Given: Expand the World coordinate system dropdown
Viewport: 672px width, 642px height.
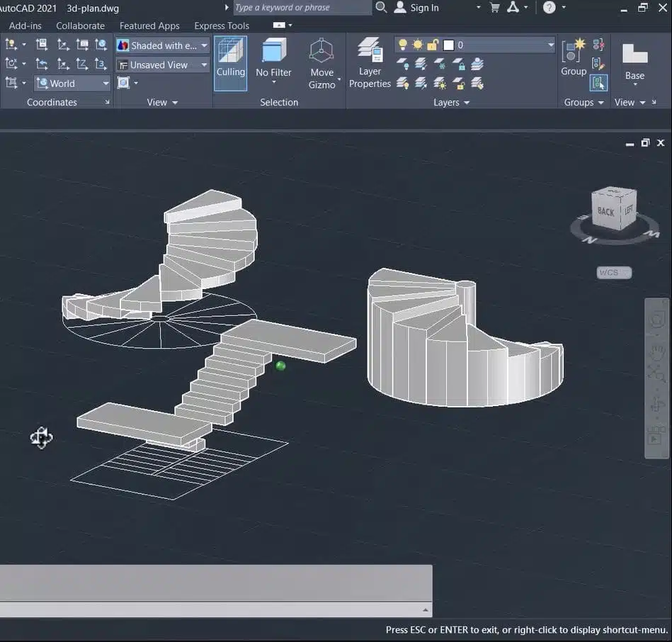Looking at the screenshot, I should pos(72,84).
